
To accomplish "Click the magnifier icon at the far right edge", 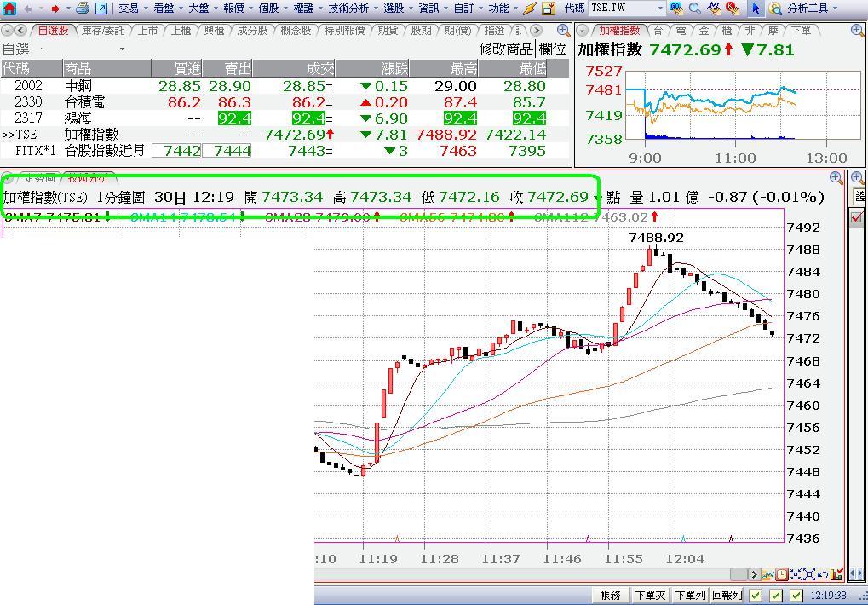I will click(857, 178).
